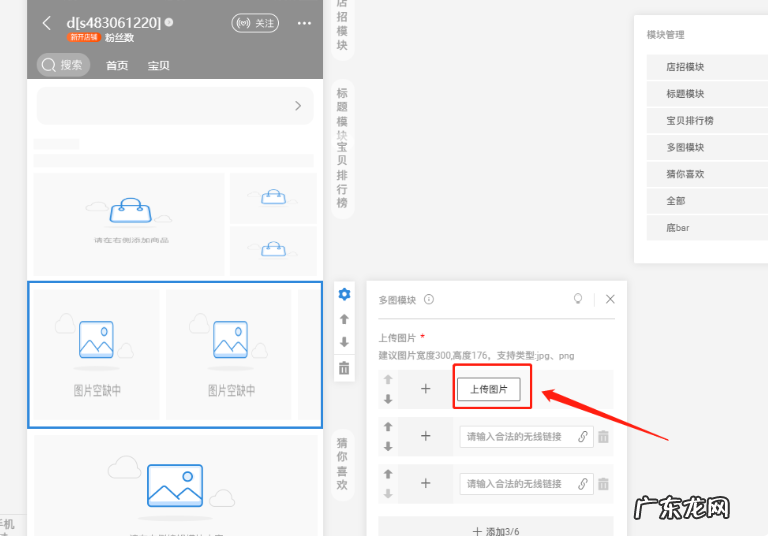
Task: Delete the second image row
Action: pyautogui.click(x=603, y=437)
